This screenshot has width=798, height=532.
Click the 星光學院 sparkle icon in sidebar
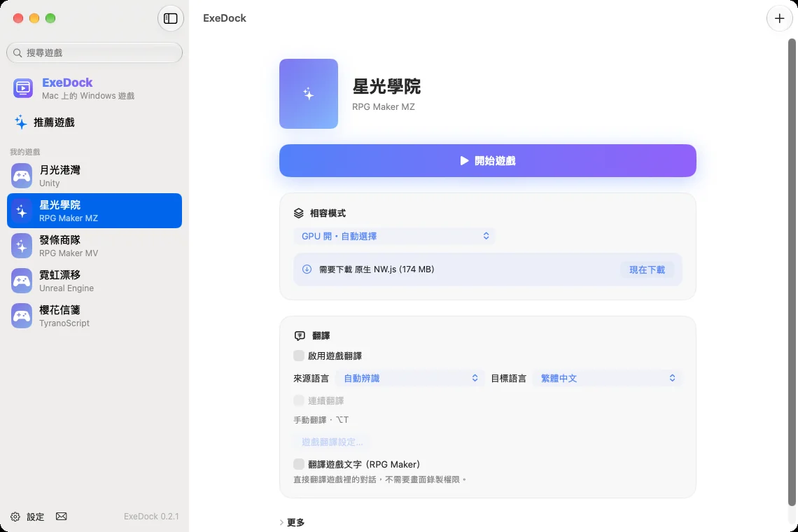coord(22,211)
